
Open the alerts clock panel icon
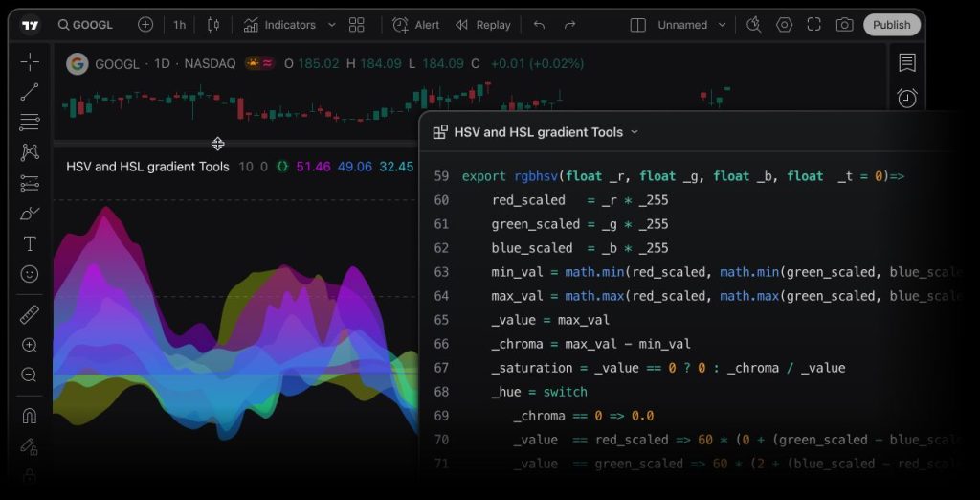click(x=906, y=98)
